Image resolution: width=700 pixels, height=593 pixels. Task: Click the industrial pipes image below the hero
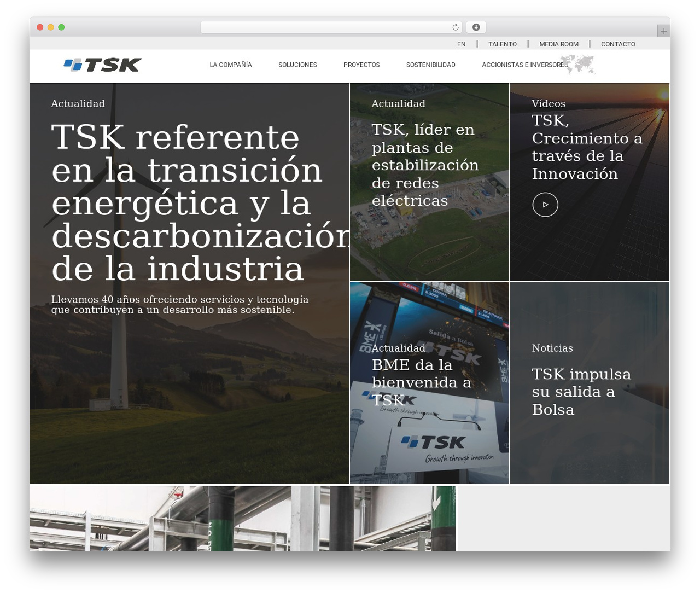pos(242,518)
